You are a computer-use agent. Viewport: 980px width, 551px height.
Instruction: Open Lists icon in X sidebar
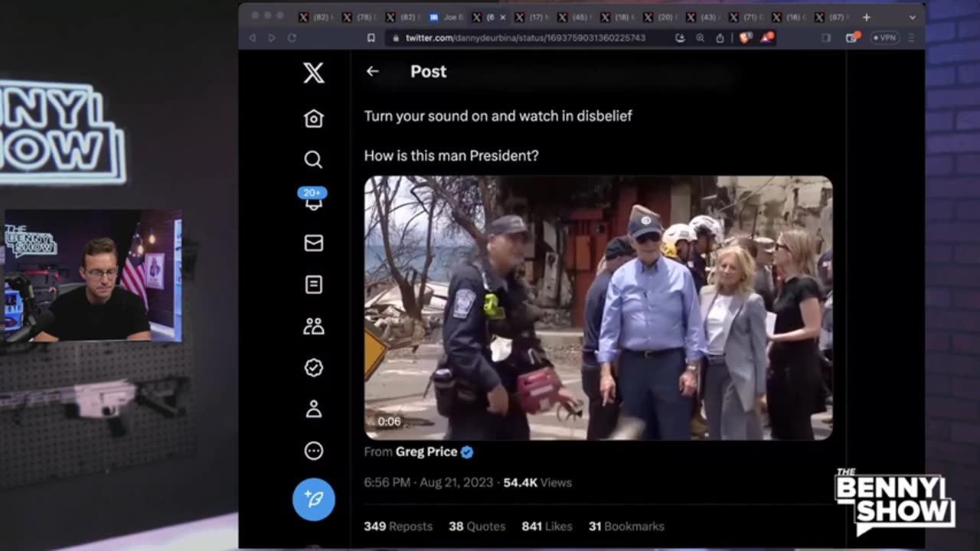click(313, 285)
